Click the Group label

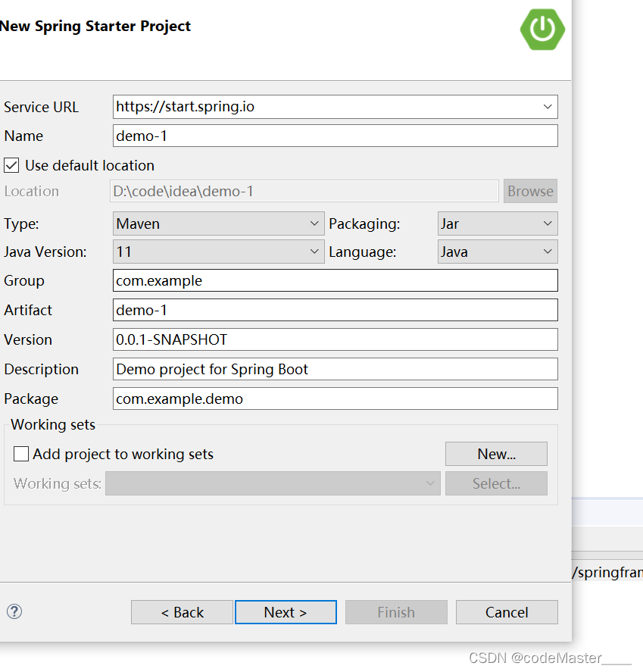click(24, 281)
